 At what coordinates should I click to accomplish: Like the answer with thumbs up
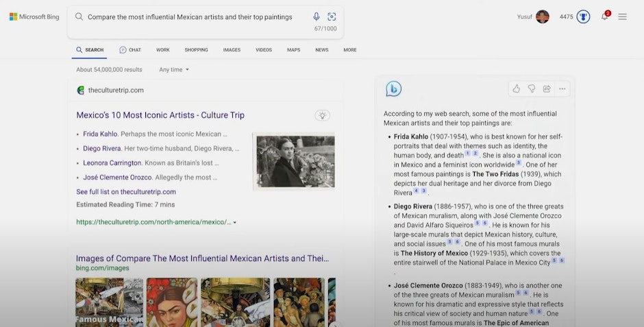517,88
